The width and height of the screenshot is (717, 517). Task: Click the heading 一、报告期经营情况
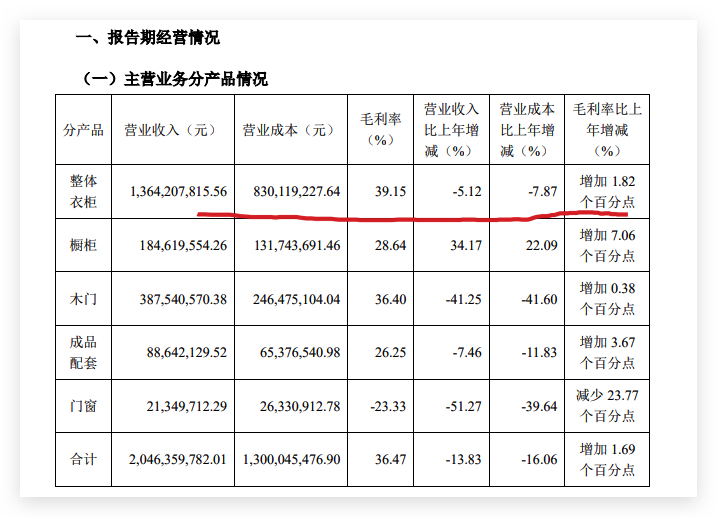[148, 38]
